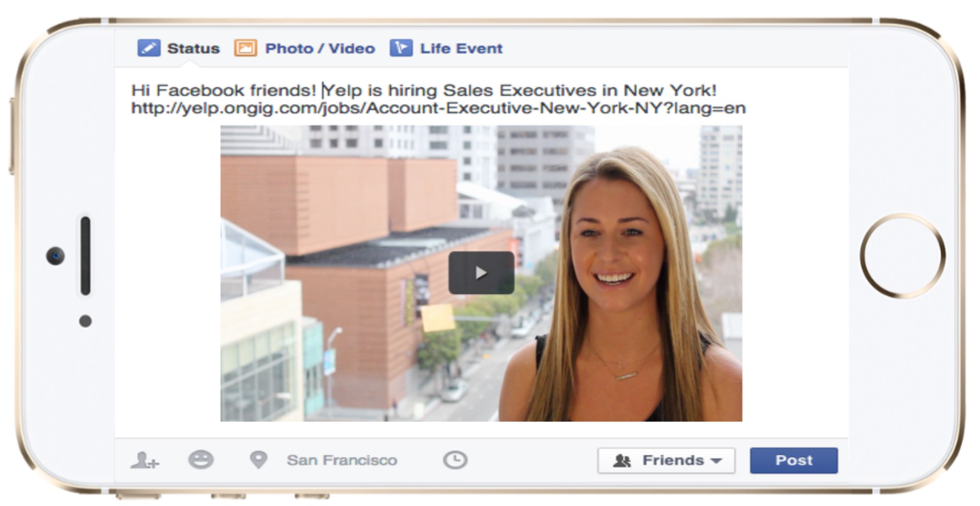
Task: Open the schedule clock icon
Action: [x=455, y=460]
